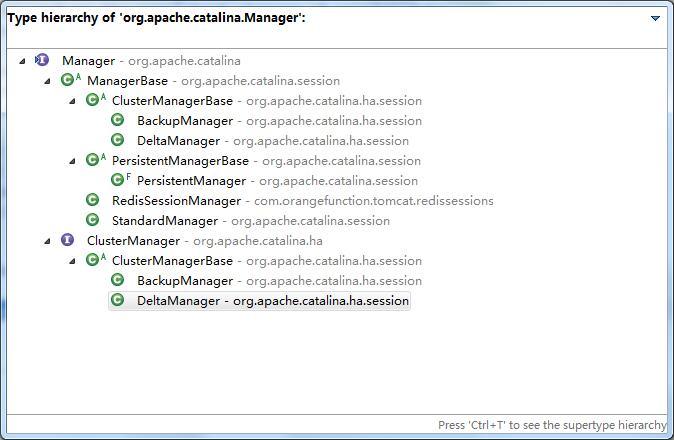The height and width of the screenshot is (440, 674).
Task: Click the StandardManager class icon
Action: (92, 221)
